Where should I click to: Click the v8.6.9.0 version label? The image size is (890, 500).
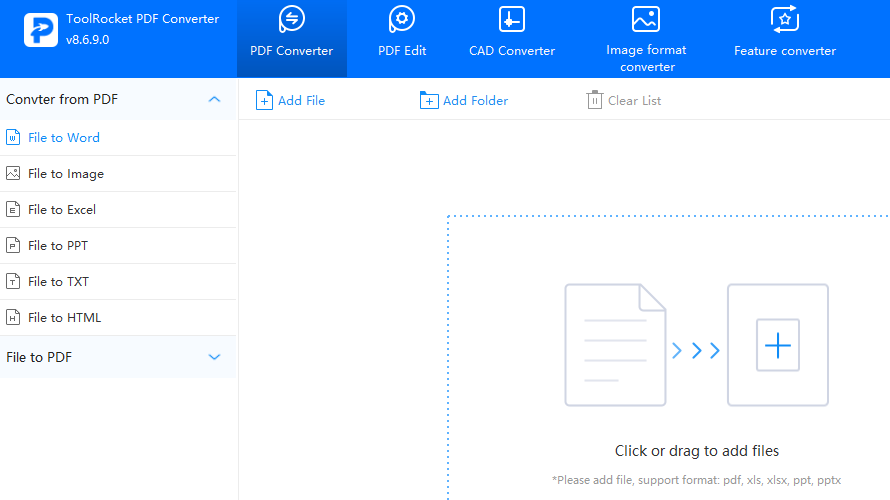pyautogui.click(x=87, y=40)
